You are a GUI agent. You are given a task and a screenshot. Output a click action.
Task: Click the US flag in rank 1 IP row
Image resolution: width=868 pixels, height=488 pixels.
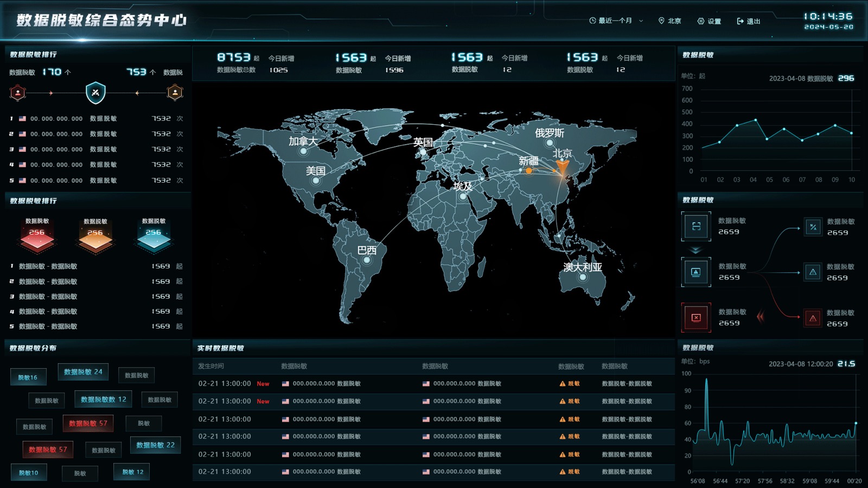coord(22,118)
